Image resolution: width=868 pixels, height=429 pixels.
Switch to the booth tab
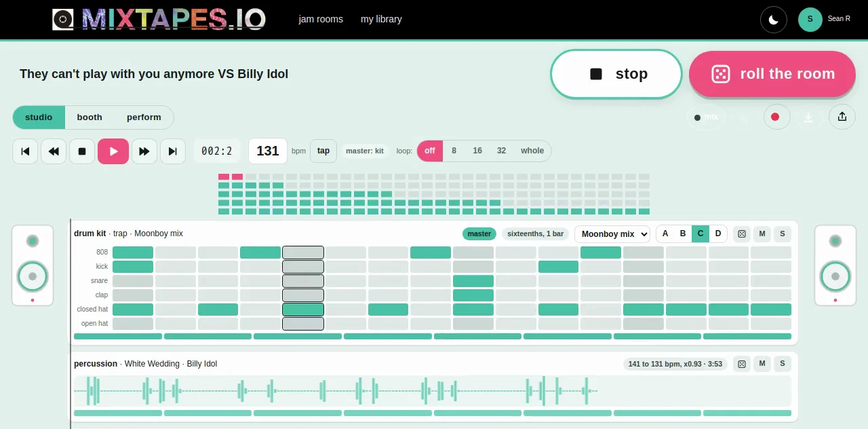90,117
